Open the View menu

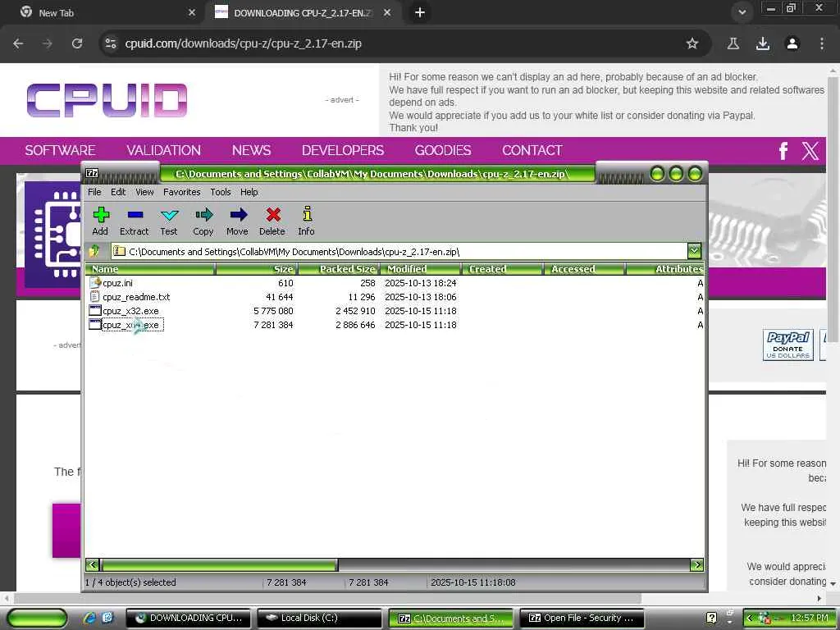pyautogui.click(x=144, y=192)
